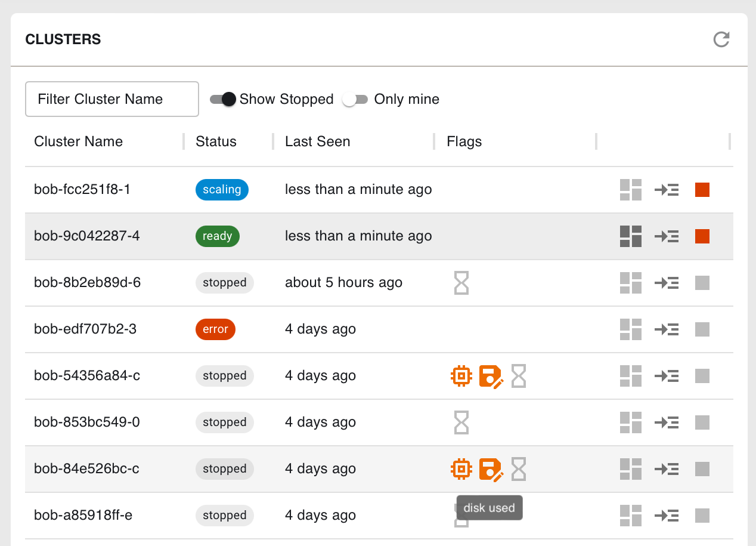The width and height of the screenshot is (756, 546).
Task: Sort by Last Seen column header
Action: tap(317, 141)
